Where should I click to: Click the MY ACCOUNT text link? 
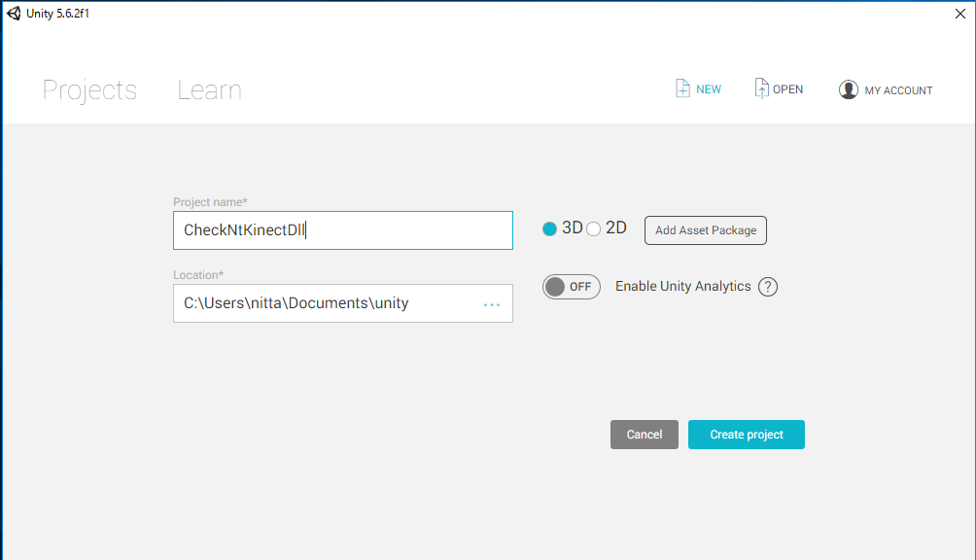[898, 90]
